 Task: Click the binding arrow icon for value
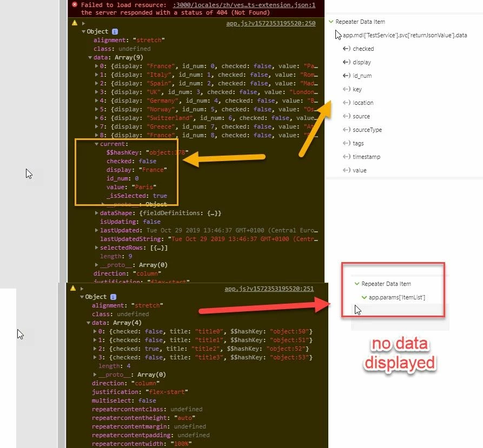[347, 170]
